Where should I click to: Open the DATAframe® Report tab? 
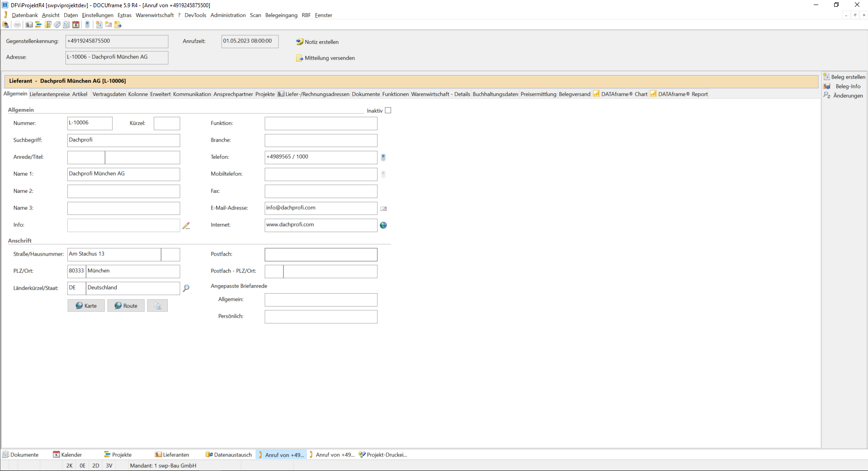click(679, 94)
